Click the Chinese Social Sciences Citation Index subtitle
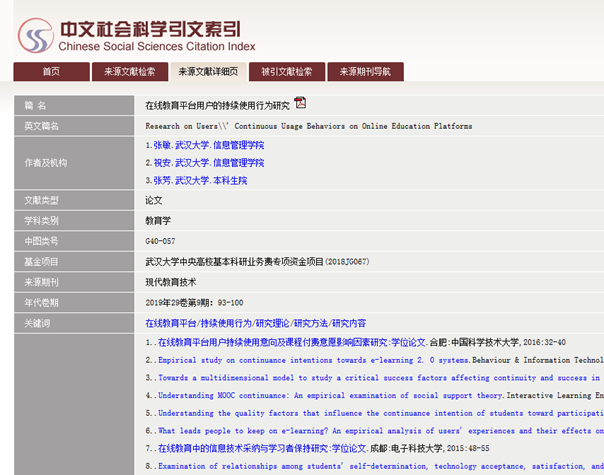The height and width of the screenshot is (475, 604). pos(157,47)
